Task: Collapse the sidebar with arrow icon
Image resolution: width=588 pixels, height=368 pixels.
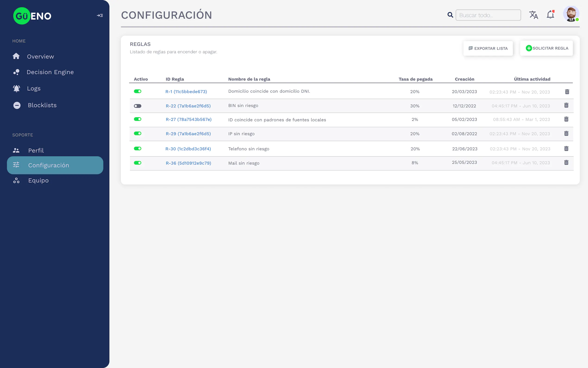Action: point(100,16)
